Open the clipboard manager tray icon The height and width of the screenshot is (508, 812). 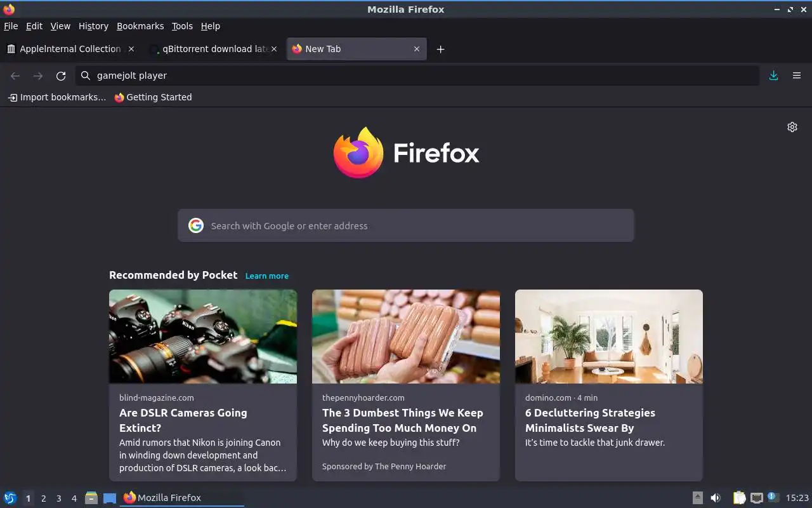tap(739, 498)
